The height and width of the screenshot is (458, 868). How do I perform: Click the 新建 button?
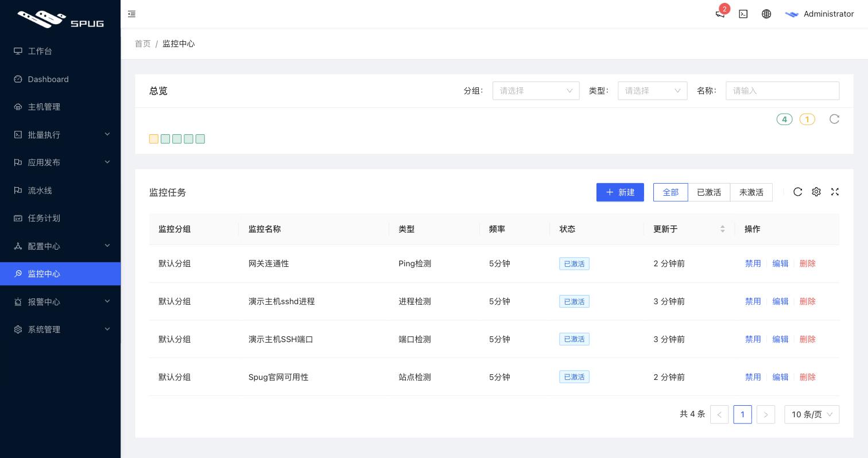coord(620,192)
